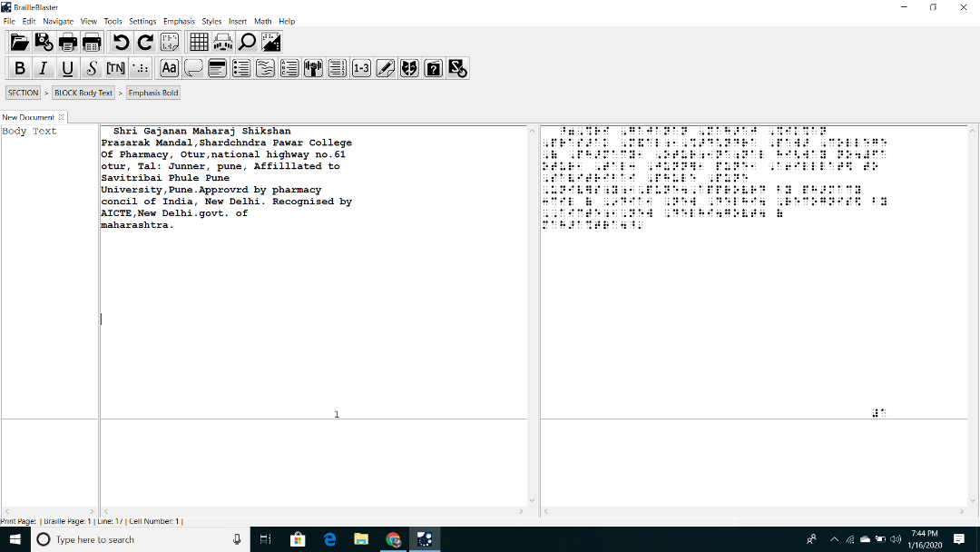
Task: Click the Save document floppy icon
Action: pos(44,42)
